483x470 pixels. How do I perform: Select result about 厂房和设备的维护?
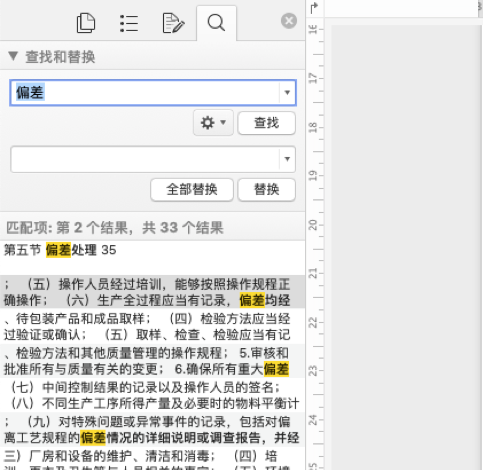pyautogui.click(x=152, y=459)
